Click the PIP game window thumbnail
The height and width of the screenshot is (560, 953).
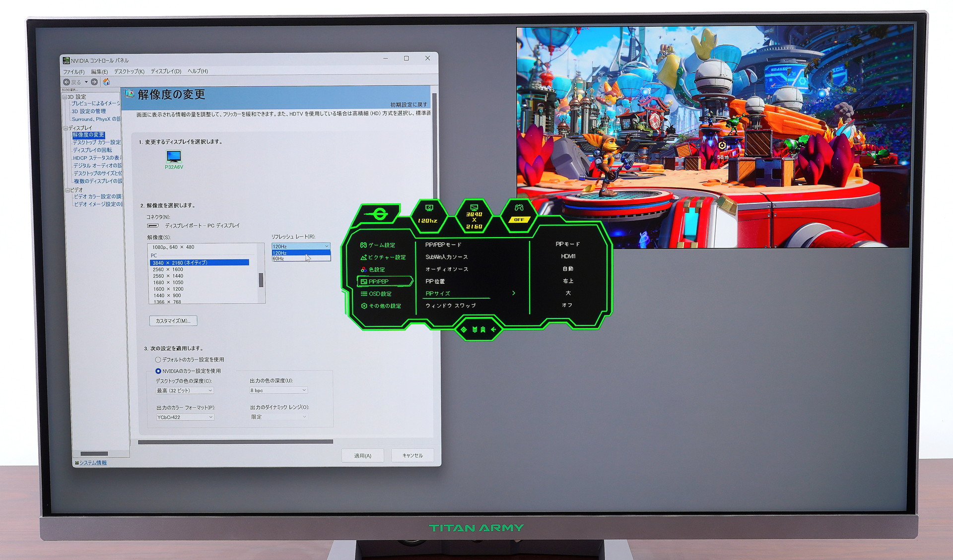click(713, 137)
